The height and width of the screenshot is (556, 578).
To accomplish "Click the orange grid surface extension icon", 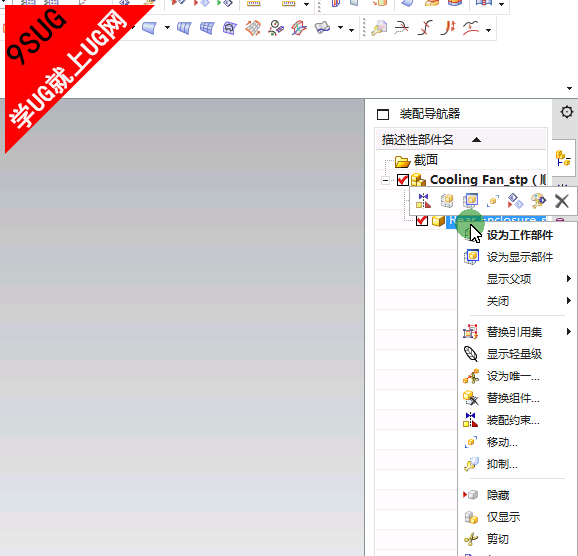I will pos(253,28).
